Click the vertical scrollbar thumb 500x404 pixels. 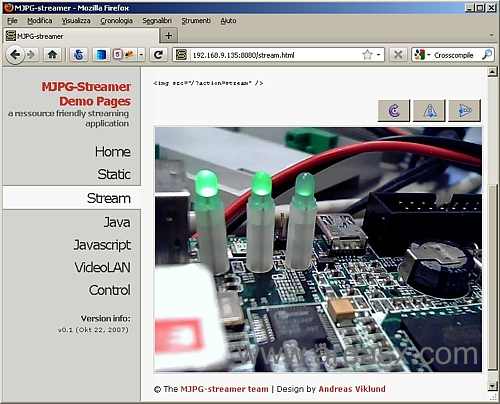[492, 277]
